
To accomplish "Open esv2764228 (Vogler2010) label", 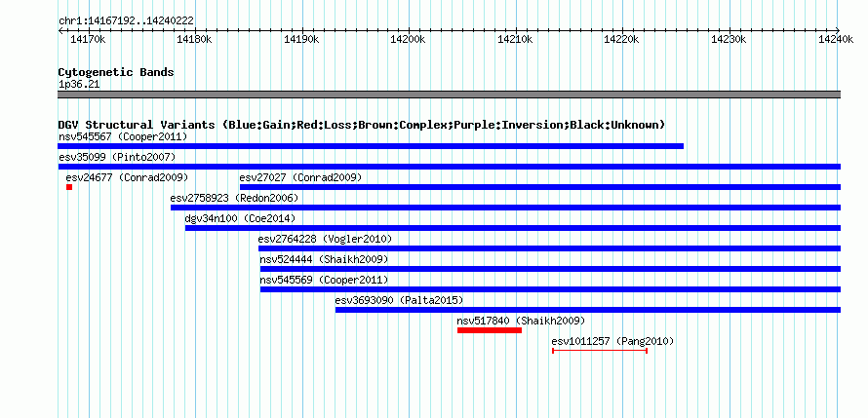I will coord(325,239).
